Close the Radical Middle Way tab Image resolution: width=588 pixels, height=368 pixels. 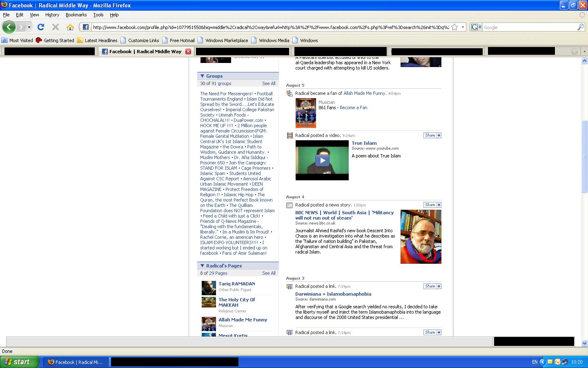pyautogui.click(x=188, y=52)
